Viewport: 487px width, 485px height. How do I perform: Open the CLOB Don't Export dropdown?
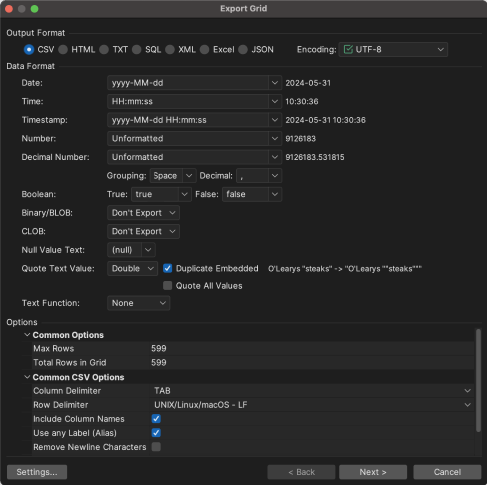point(143,231)
